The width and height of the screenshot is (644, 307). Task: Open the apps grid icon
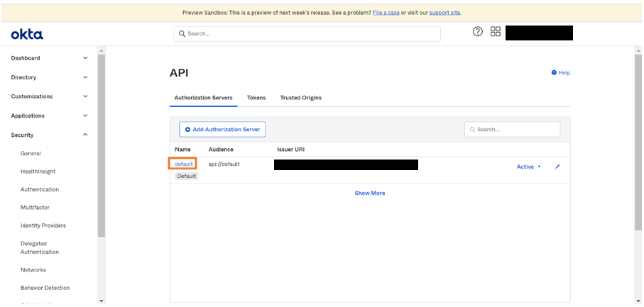coord(496,32)
